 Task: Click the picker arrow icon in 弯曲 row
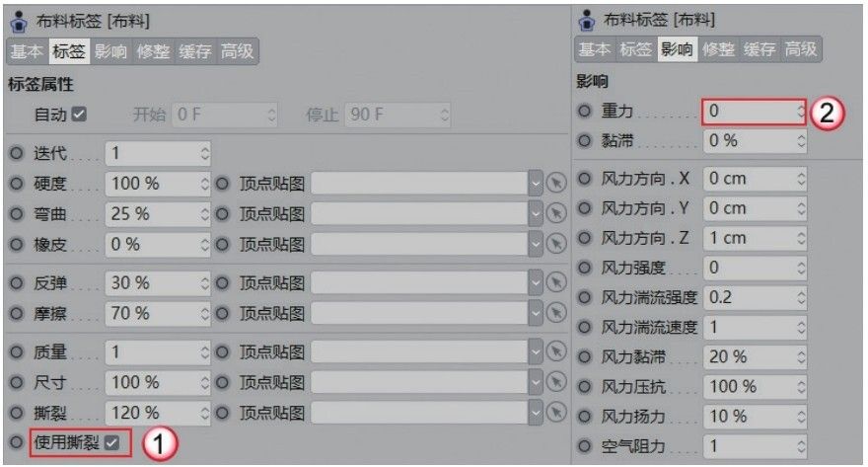coord(556,214)
